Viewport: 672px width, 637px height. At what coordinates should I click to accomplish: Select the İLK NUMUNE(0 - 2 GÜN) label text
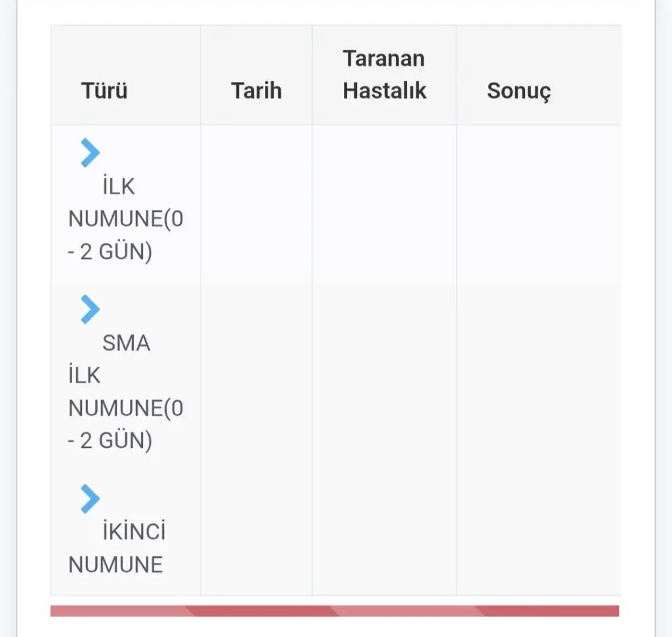125,218
